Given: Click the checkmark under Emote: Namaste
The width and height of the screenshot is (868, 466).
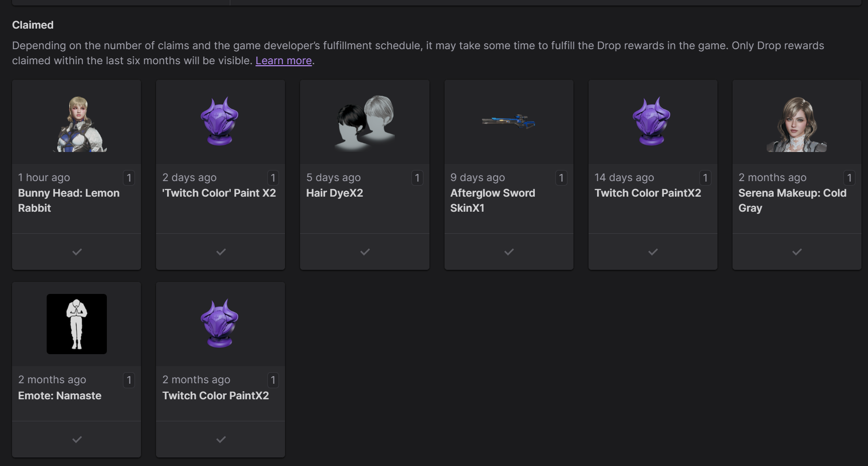Looking at the screenshot, I should tap(77, 439).
